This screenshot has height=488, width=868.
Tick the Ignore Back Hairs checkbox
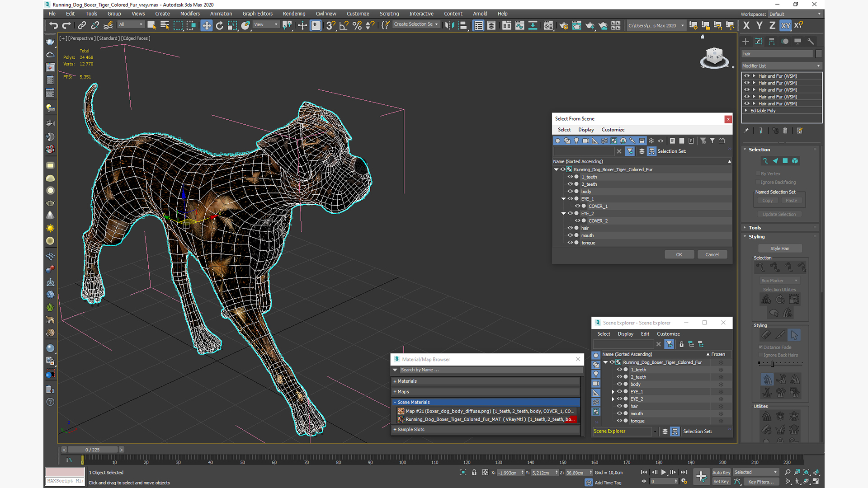[760, 355]
